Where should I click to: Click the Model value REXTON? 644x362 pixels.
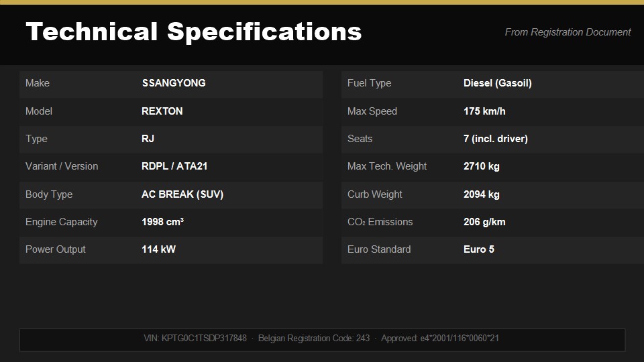pos(162,111)
